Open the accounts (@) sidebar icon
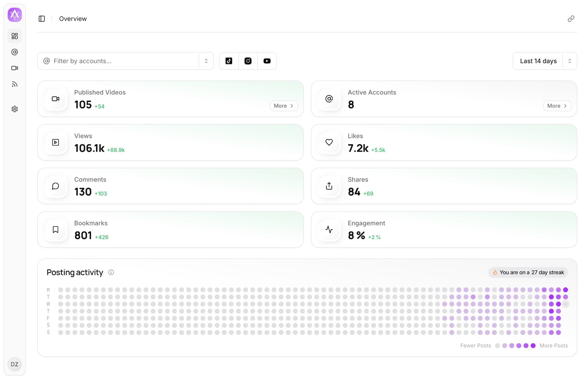Image resolution: width=588 pixels, height=379 pixels. pos(15,52)
